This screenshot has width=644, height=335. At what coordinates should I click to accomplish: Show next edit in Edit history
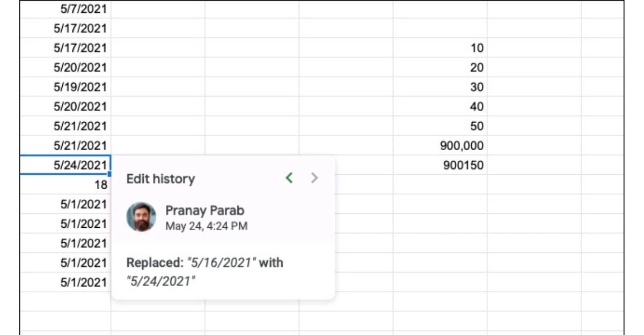315,178
